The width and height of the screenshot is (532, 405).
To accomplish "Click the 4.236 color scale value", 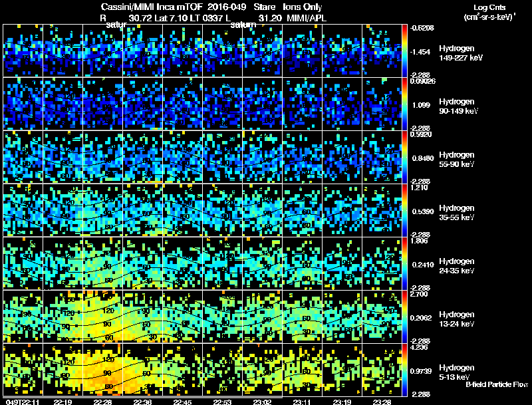I will [x=420, y=348].
